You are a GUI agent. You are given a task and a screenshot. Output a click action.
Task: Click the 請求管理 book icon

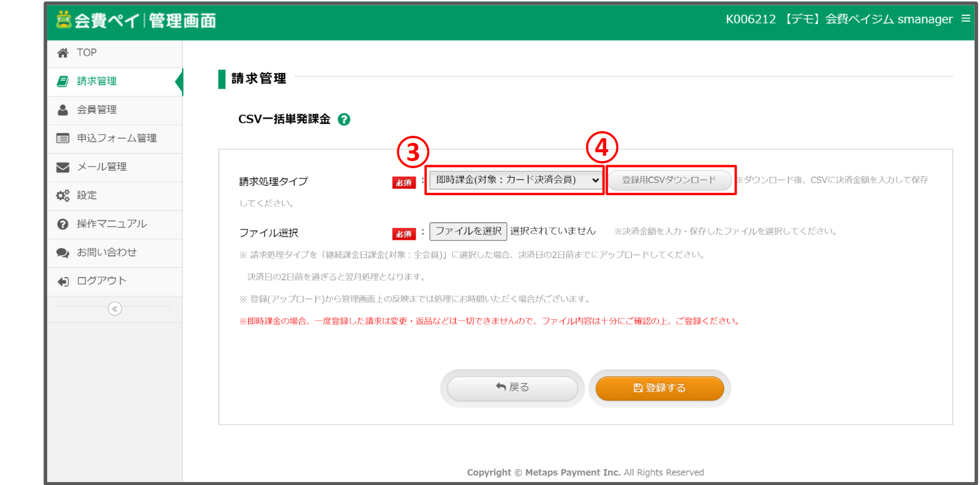click(x=62, y=81)
